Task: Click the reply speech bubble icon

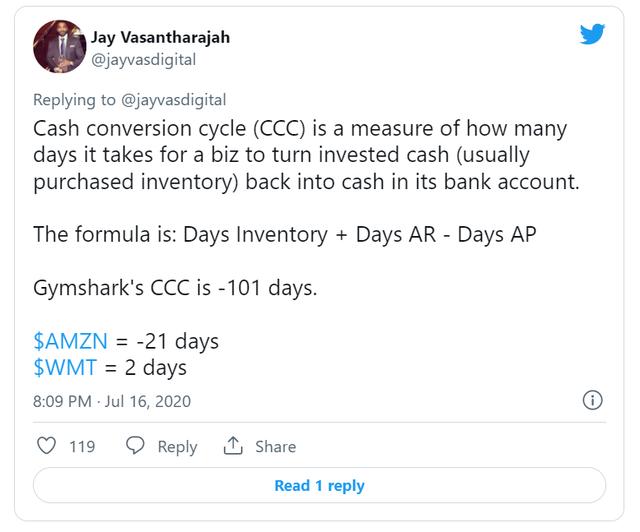Action: [x=136, y=446]
